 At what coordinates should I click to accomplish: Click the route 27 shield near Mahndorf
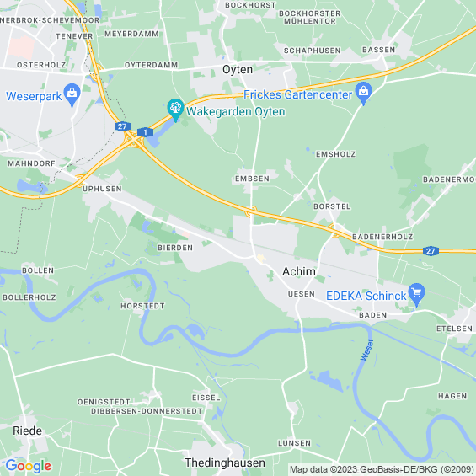(123, 126)
